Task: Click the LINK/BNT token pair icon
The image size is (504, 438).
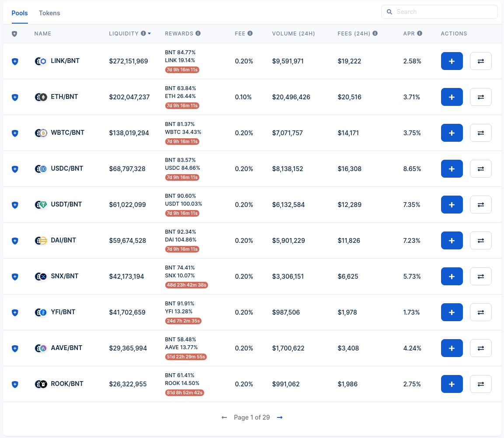Action: [x=41, y=61]
